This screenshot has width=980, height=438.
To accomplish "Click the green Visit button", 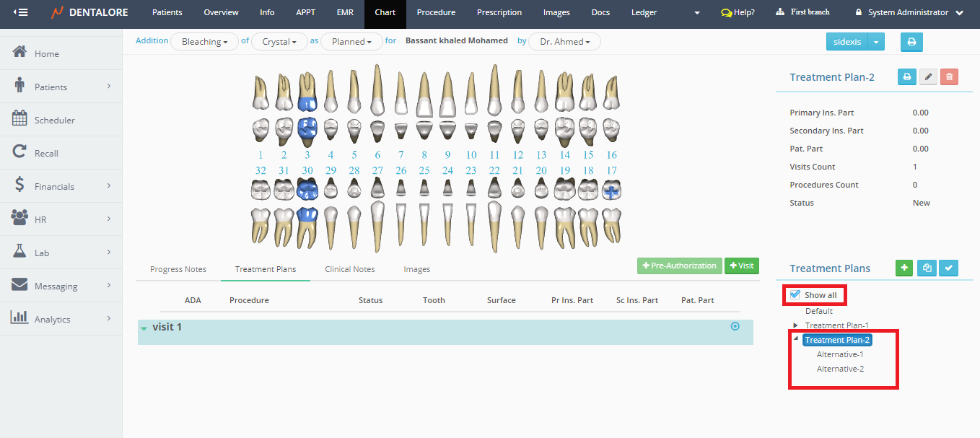I will point(741,266).
